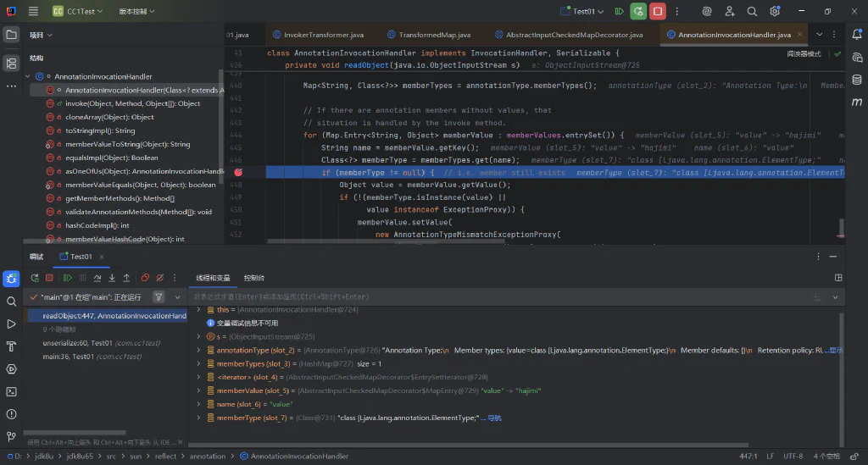Open the Database tool window icon
This screenshot has width=868, height=465.
tap(857, 80)
